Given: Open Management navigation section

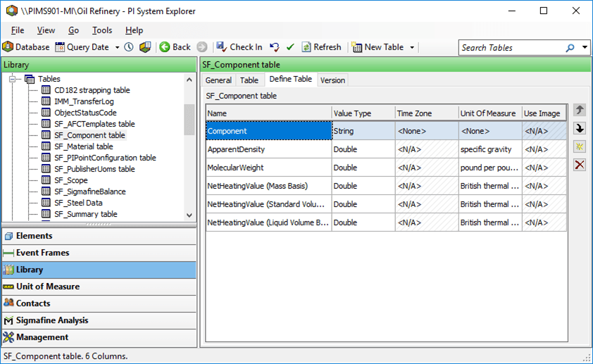Looking at the screenshot, I should (99, 337).
